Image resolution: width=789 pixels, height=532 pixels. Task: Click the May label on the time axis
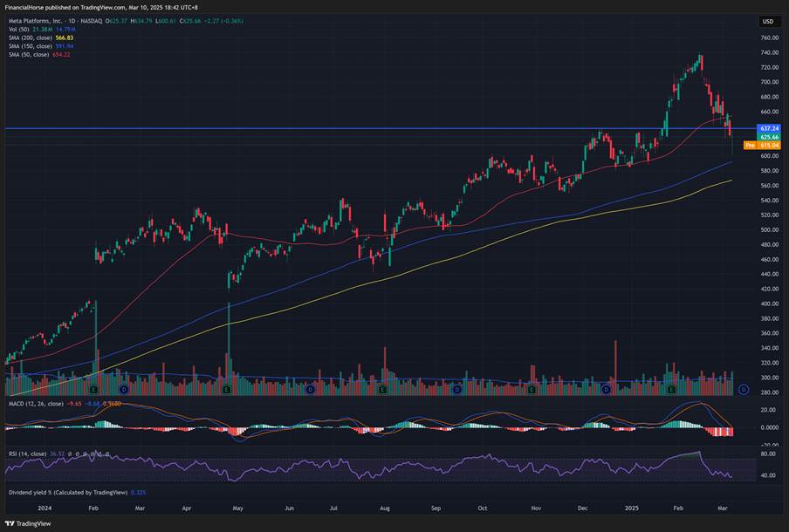pyautogui.click(x=237, y=508)
